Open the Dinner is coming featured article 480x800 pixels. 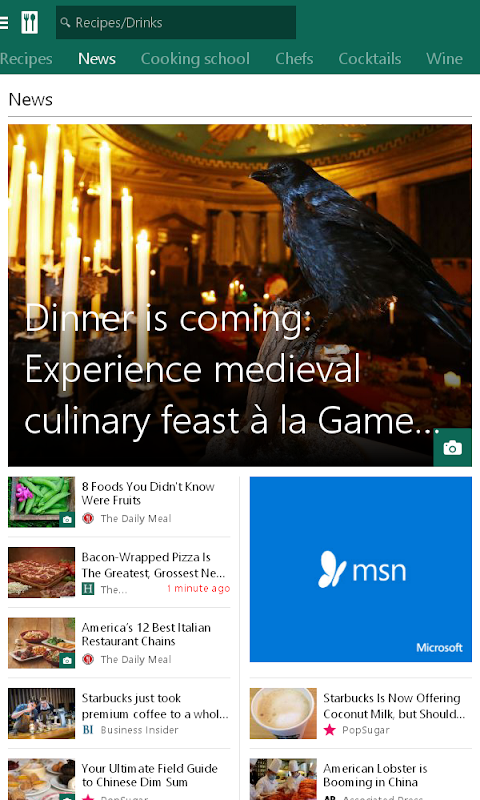(240, 295)
